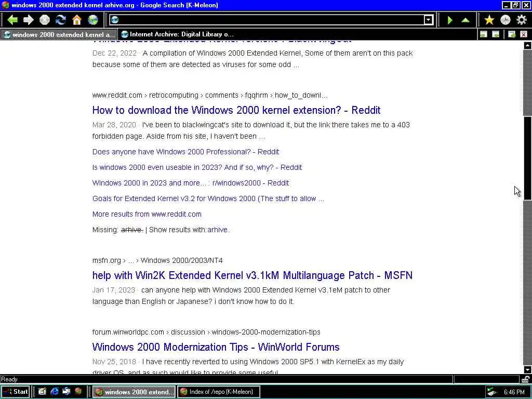Open 'Is windows 2000 even useable in 2023?' link
Image resolution: width=532 pixels, height=399 pixels.
197,167
